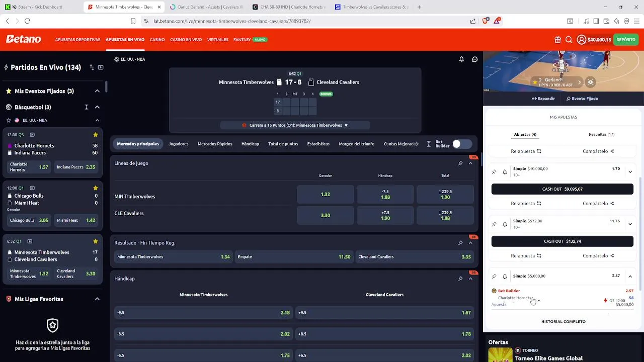Viewport: 644px width, 362px height.
Task: Open the Carrera a 15 Puntos (Q1) dropdown
Action: tap(295, 125)
